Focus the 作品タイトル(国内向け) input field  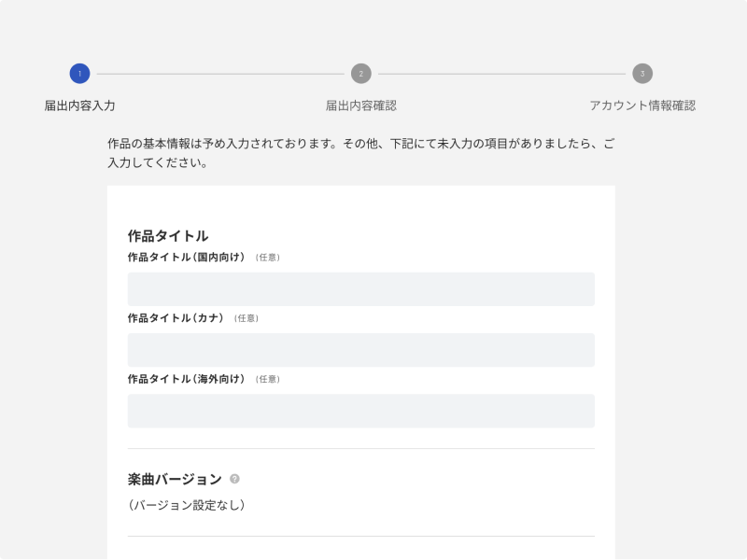360,289
